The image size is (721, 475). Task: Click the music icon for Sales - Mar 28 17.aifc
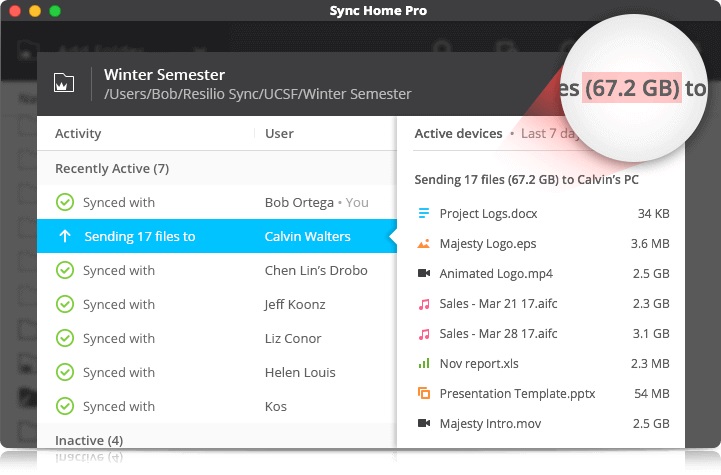point(423,334)
